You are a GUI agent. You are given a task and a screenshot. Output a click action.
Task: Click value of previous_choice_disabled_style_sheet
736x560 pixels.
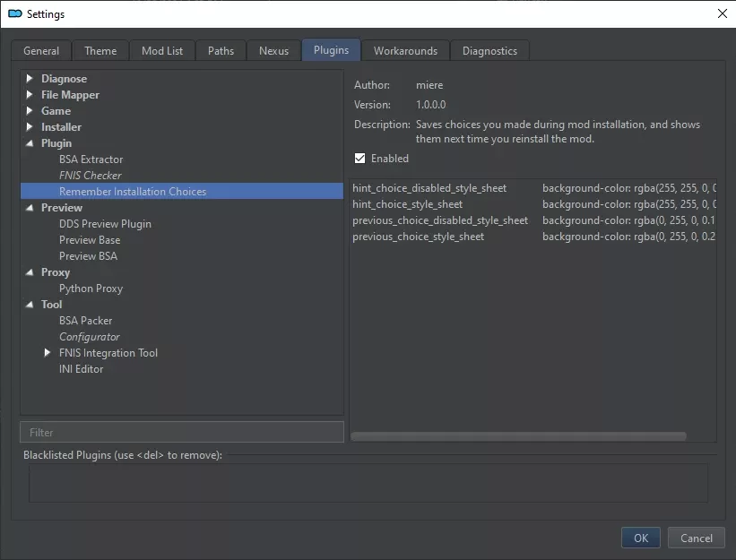(x=629, y=220)
